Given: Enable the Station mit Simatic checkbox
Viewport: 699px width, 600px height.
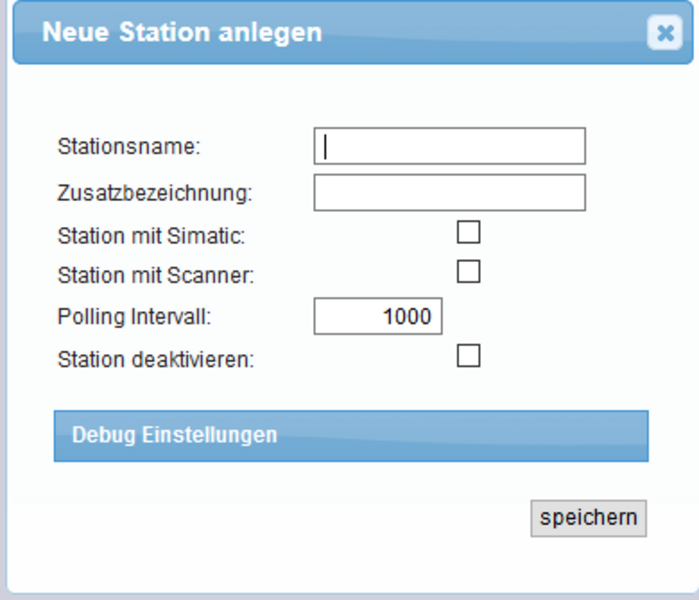Looking at the screenshot, I should coord(468,233).
